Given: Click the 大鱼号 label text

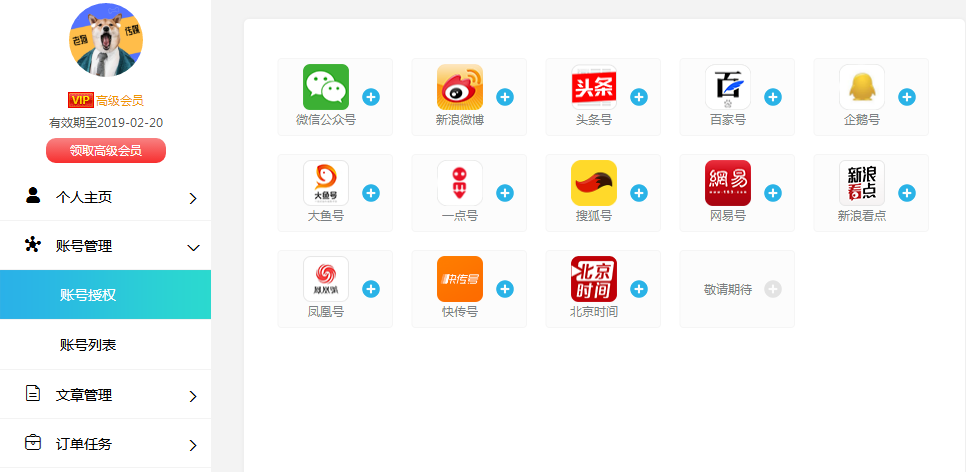Looking at the screenshot, I should pyautogui.click(x=326, y=216).
